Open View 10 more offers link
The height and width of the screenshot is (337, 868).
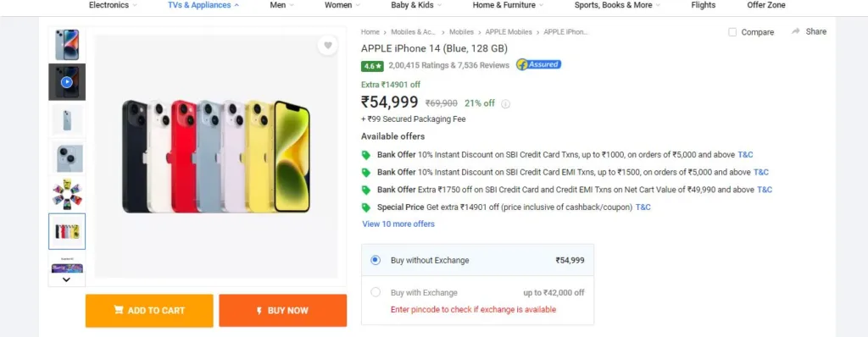(398, 224)
